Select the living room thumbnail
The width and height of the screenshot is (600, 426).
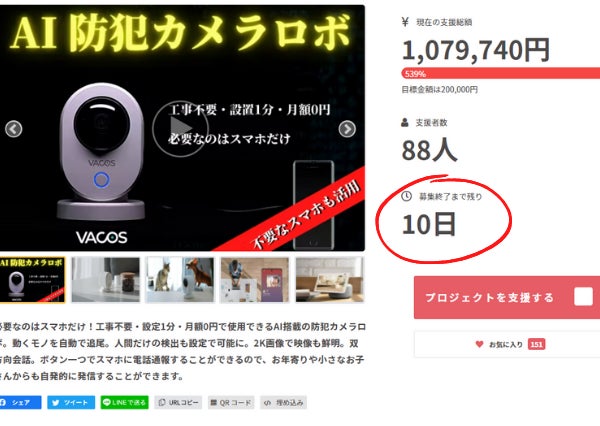[x=329, y=280]
